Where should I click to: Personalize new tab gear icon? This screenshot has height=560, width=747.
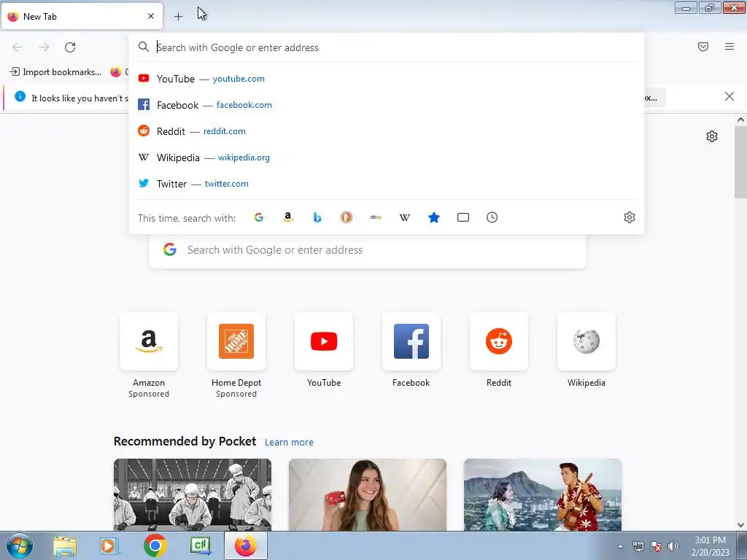[x=712, y=136]
